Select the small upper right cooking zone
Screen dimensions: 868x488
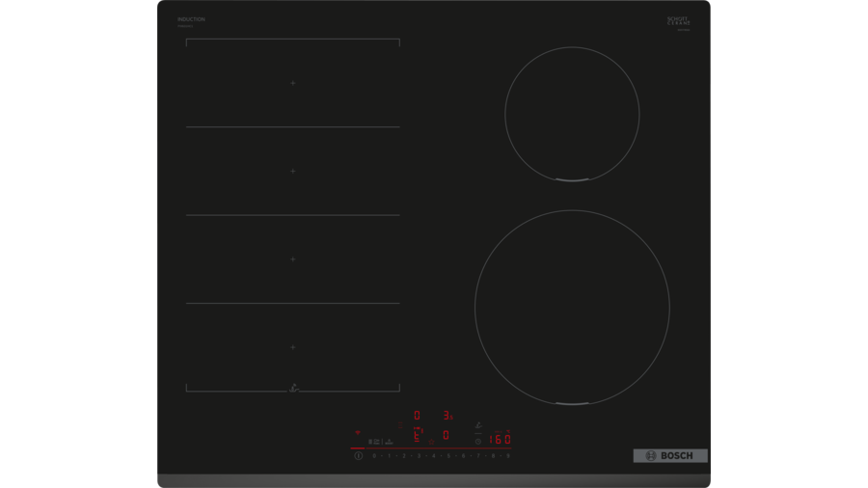pyautogui.click(x=572, y=114)
